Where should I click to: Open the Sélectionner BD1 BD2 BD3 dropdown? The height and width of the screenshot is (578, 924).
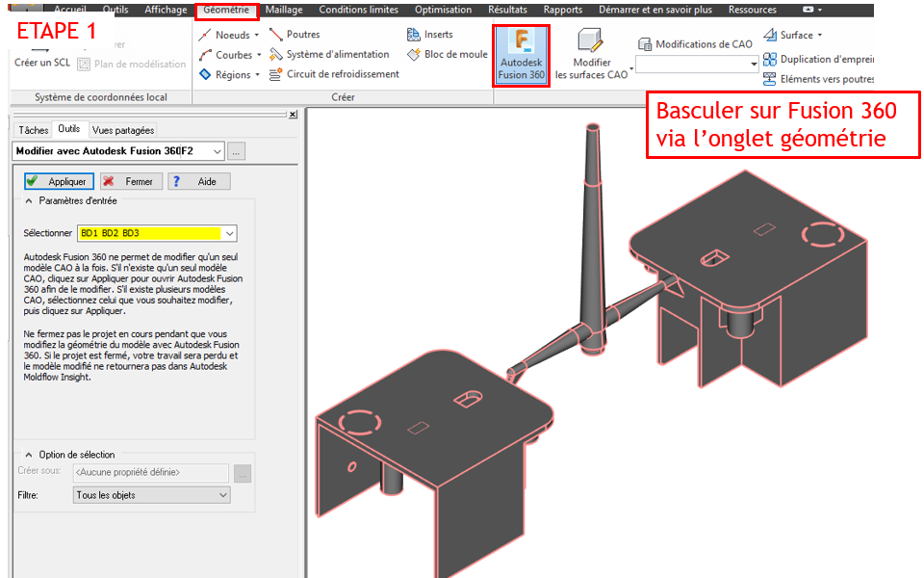(x=229, y=233)
